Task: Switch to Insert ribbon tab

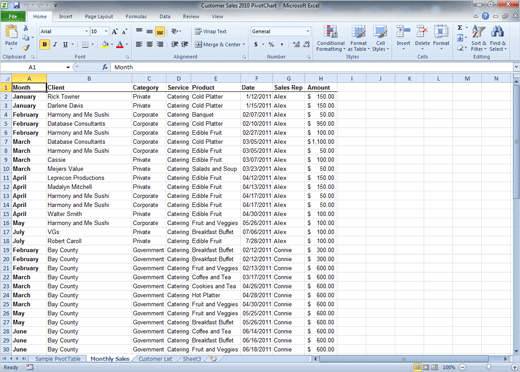Action: (66, 16)
